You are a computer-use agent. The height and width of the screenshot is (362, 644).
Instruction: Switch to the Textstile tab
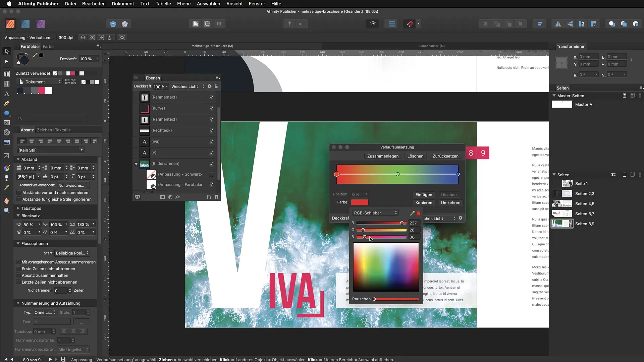pyautogui.click(x=63, y=130)
